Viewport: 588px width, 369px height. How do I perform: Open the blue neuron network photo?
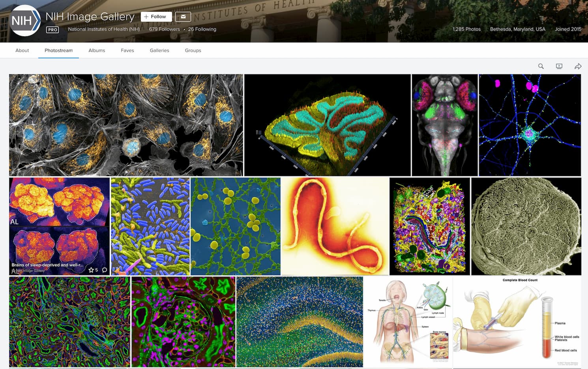click(x=530, y=125)
